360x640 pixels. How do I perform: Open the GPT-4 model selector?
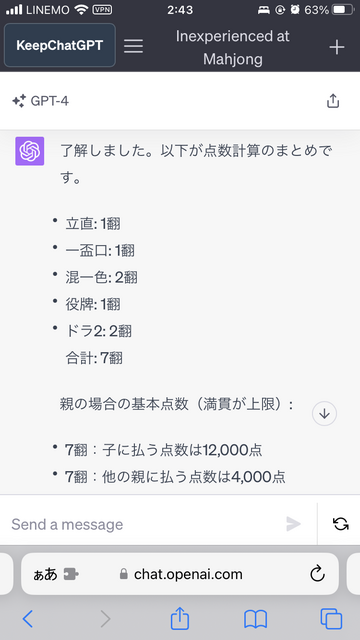[41, 101]
